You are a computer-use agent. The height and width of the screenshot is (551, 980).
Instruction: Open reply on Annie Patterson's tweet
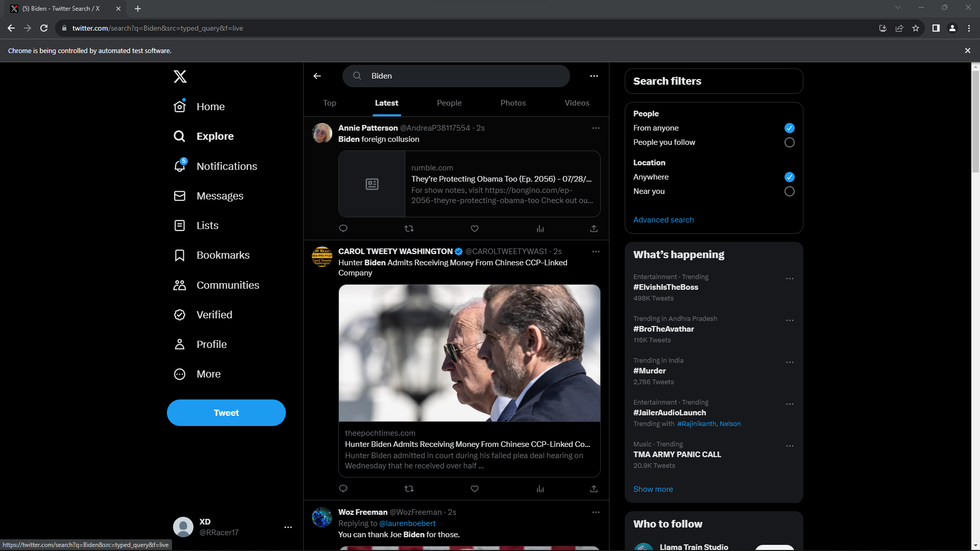click(343, 229)
